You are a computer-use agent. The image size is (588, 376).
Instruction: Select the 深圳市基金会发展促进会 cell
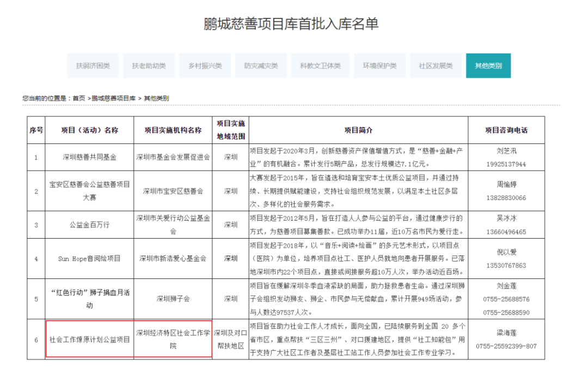173,157
